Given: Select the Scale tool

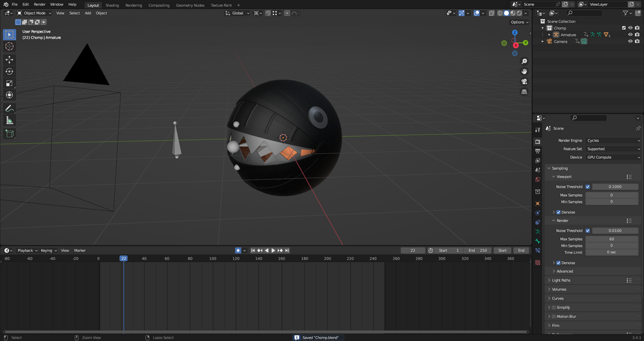Looking at the screenshot, I should point(9,83).
